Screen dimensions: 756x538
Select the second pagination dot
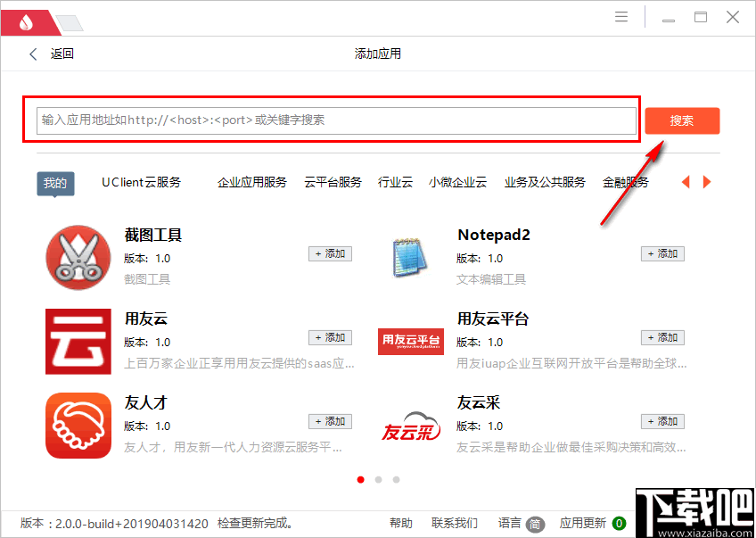(x=378, y=479)
